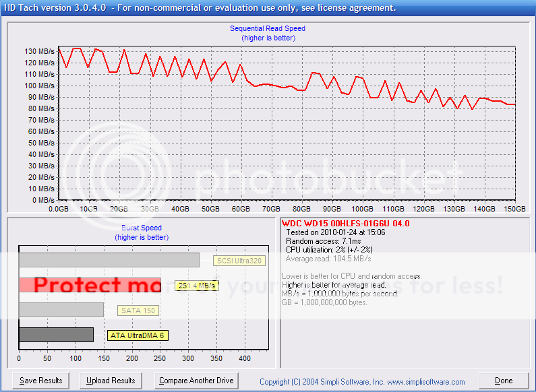Click the copyright Simpli Software text
This screenshot has height=392, width=536.
pos(362,382)
